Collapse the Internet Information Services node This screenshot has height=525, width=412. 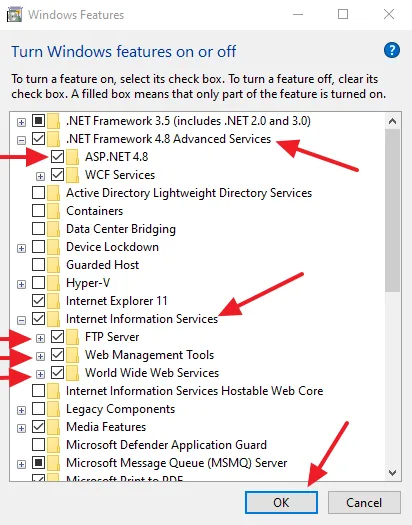tap(21, 320)
